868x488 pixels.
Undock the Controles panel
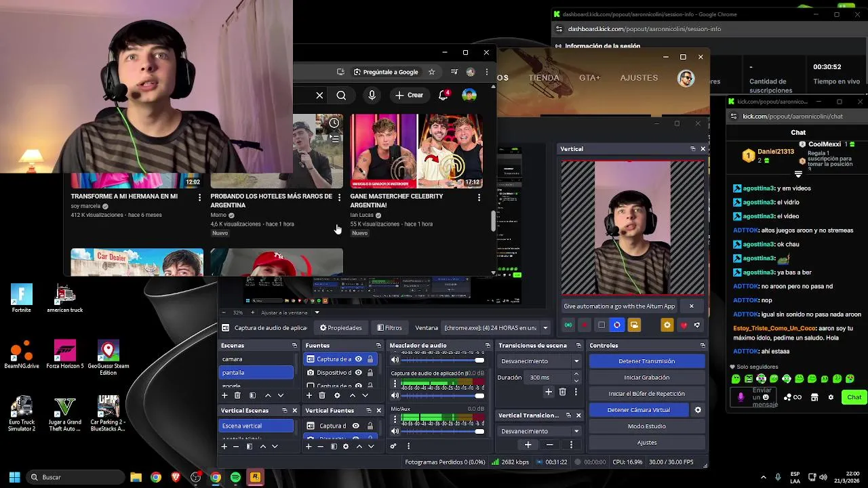coord(703,346)
